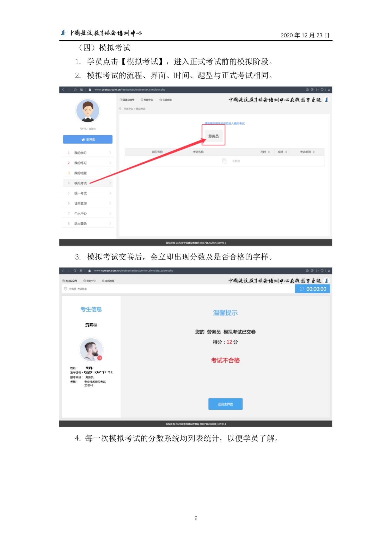Image resolution: width=392 pixels, height=555 pixels.
Task: Click the camera snapshot icon in top browser bar
Action: point(307,90)
